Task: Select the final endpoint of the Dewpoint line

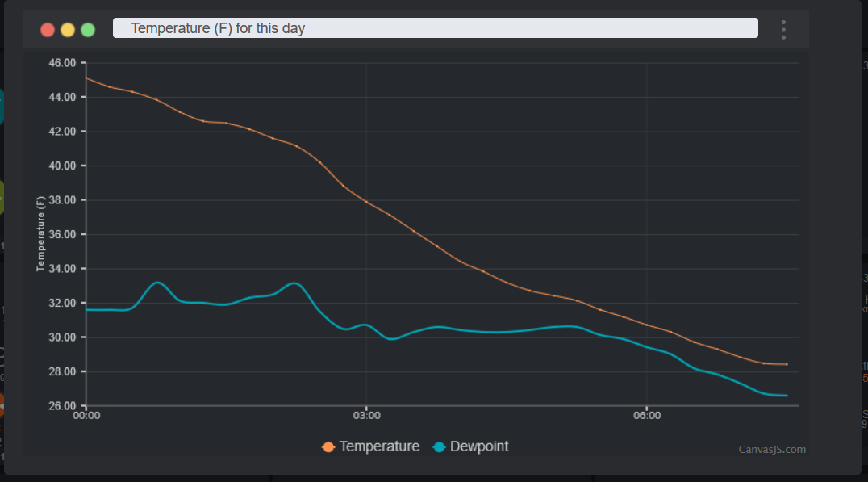Action: pyautogui.click(x=787, y=396)
